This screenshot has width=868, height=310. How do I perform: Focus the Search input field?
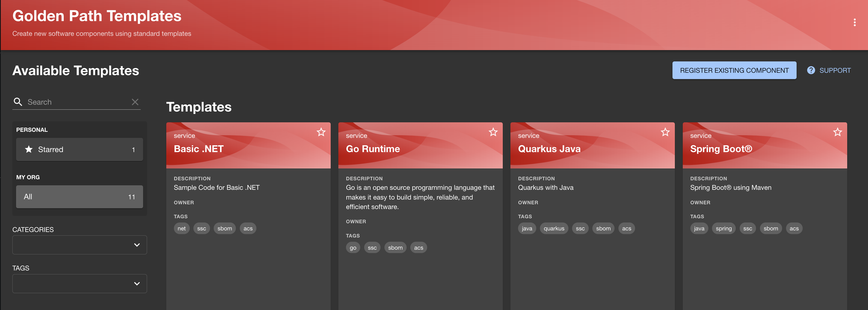pyautogui.click(x=77, y=102)
